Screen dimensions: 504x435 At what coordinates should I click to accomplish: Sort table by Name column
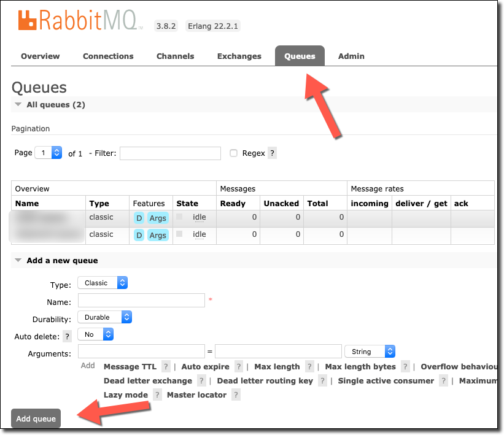[x=27, y=203]
